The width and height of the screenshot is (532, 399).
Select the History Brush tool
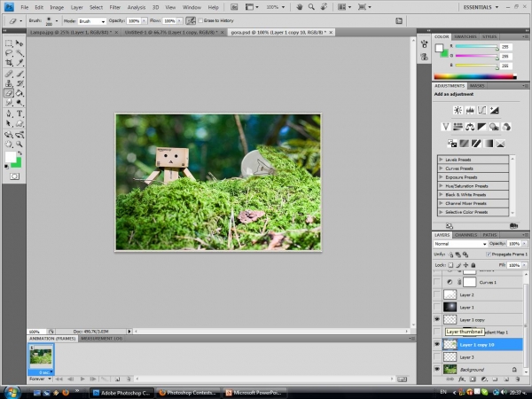point(20,83)
